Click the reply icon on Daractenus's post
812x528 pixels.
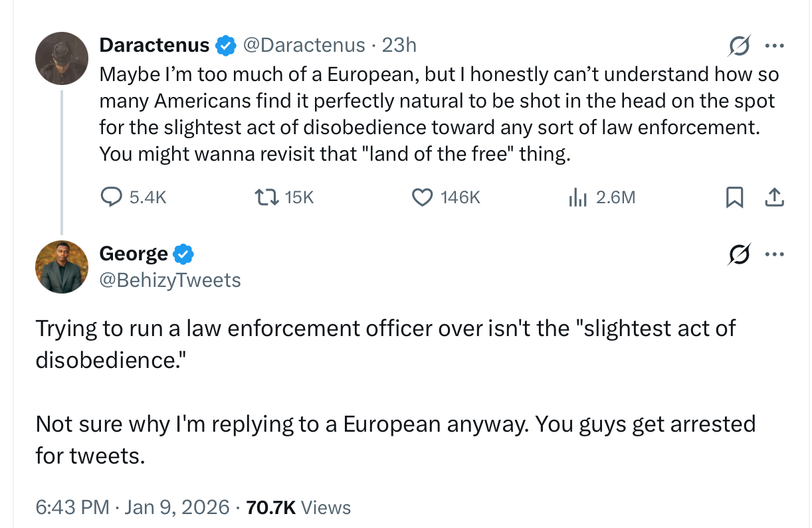[111, 197]
